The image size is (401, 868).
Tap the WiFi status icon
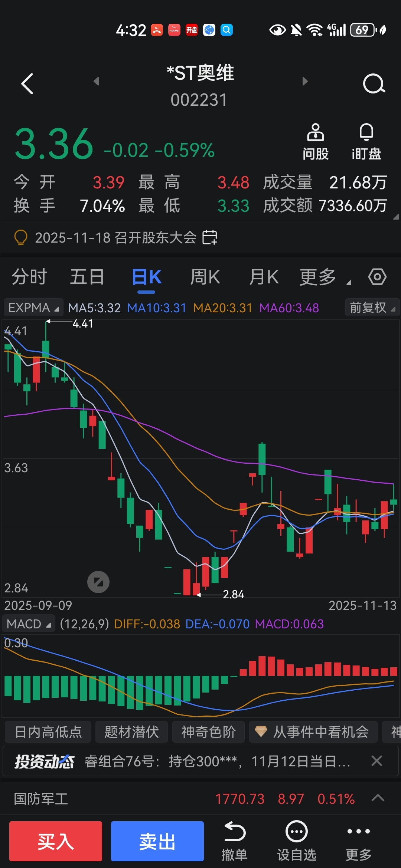[x=314, y=30]
